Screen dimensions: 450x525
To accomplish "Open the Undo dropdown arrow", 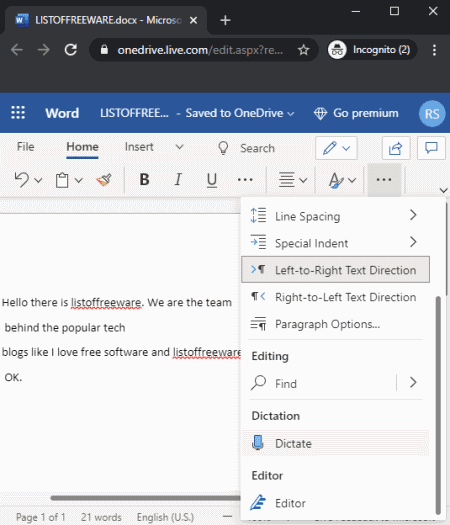I will click(38, 180).
